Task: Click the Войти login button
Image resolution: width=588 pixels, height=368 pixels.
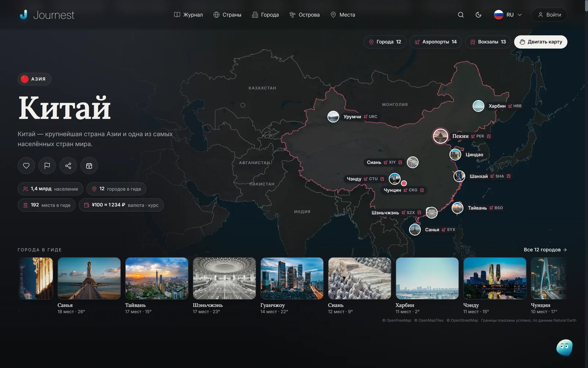Action: coord(549,15)
